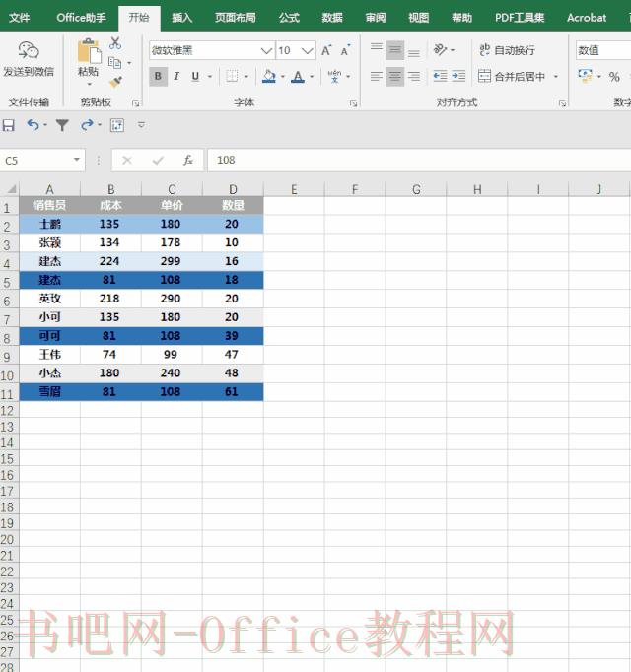This screenshot has width=631, height=672.
Task: Toggle center horizontal alignment
Action: tap(394, 77)
